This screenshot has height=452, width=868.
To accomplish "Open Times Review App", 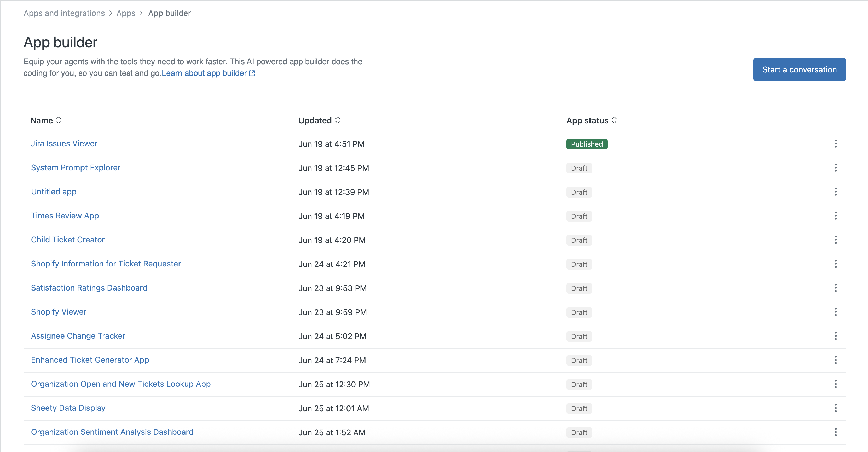I will pos(65,216).
